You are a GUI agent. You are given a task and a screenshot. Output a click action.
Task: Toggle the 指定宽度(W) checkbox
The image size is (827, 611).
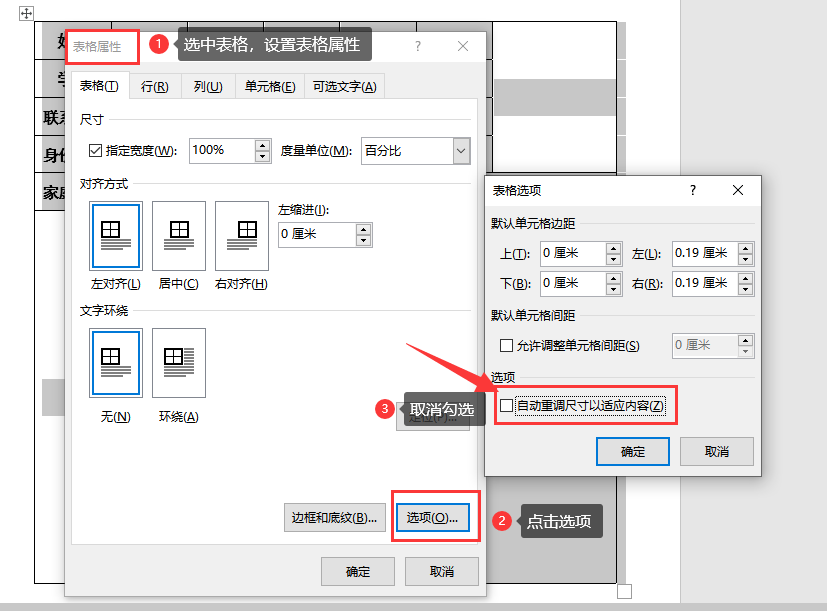95,151
